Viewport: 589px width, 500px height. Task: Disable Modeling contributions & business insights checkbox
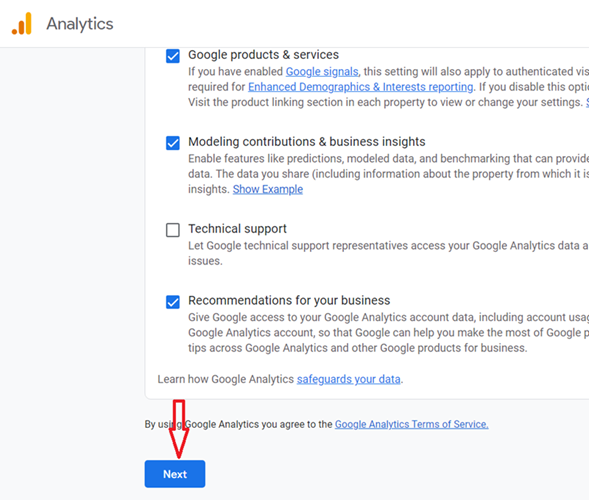[173, 143]
